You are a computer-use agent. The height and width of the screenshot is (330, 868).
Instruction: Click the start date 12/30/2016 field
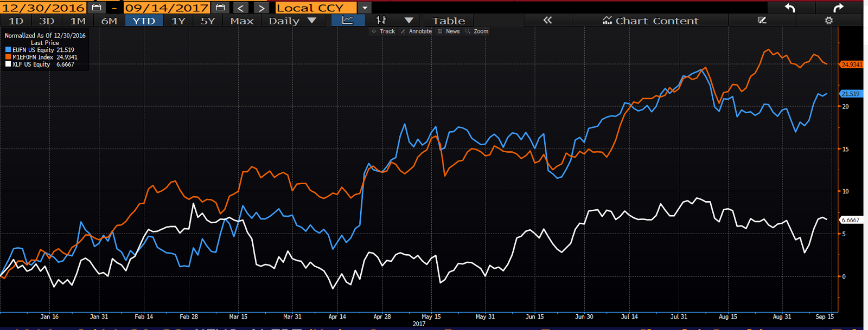point(44,8)
